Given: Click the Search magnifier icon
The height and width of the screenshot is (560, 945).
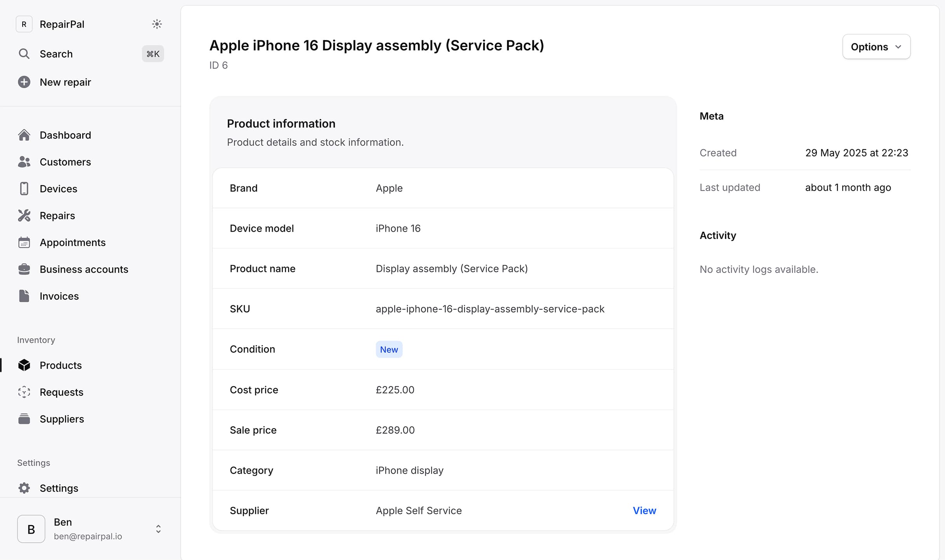Looking at the screenshot, I should coord(24,54).
